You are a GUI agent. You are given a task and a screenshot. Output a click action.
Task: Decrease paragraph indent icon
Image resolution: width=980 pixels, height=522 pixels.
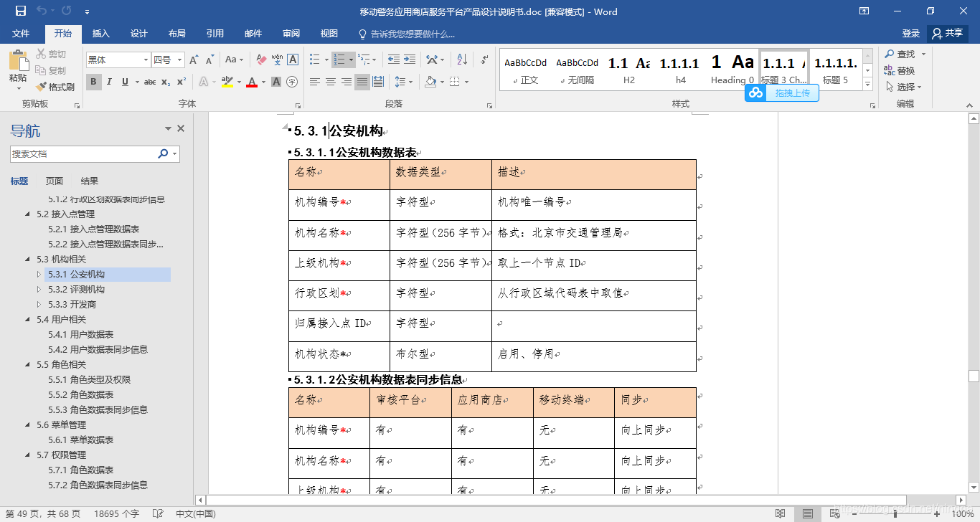(394, 60)
